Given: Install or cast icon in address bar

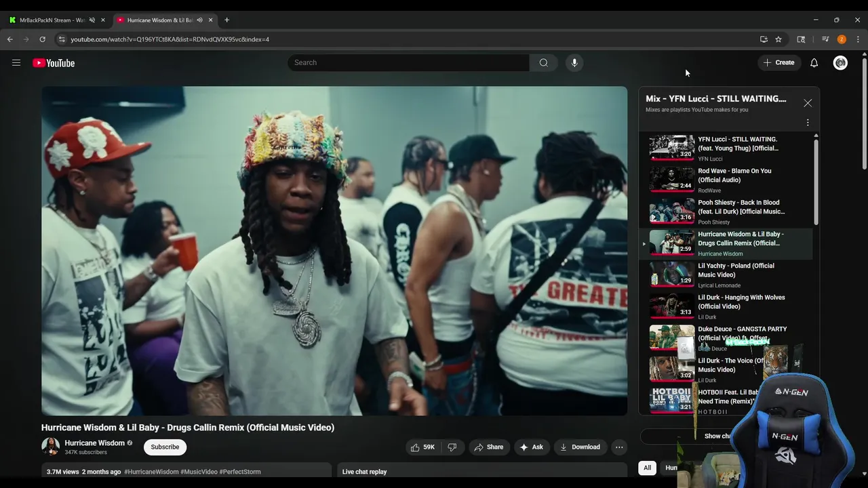Looking at the screenshot, I should coord(764,39).
